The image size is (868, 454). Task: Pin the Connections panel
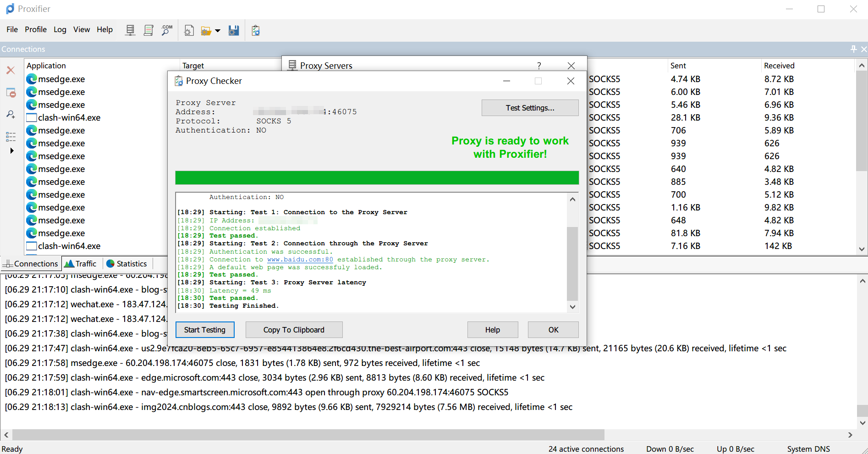853,49
